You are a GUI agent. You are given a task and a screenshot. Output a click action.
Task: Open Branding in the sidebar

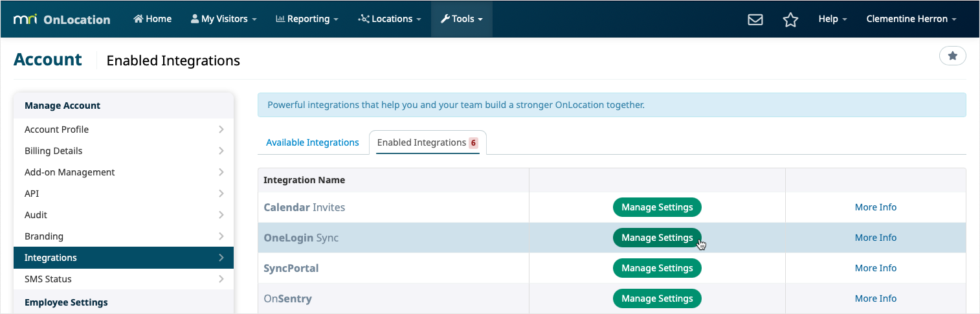(124, 236)
